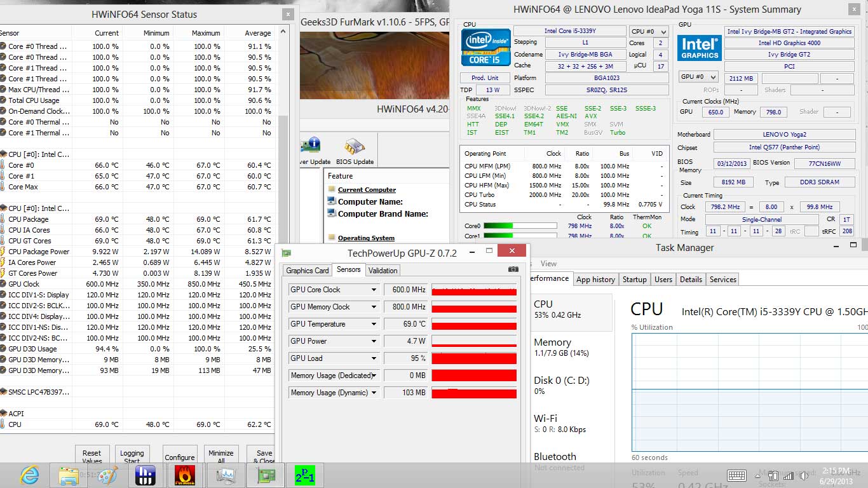Screen dimensions: 868x488
Task: Expand Memory Usage (Dynamic) dropdown
Action: click(x=374, y=393)
